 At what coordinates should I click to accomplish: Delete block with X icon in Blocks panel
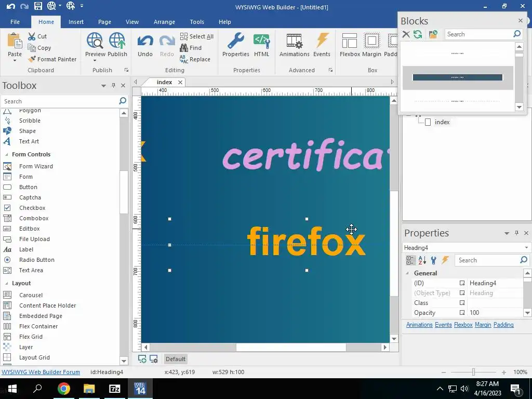pyautogui.click(x=406, y=34)
